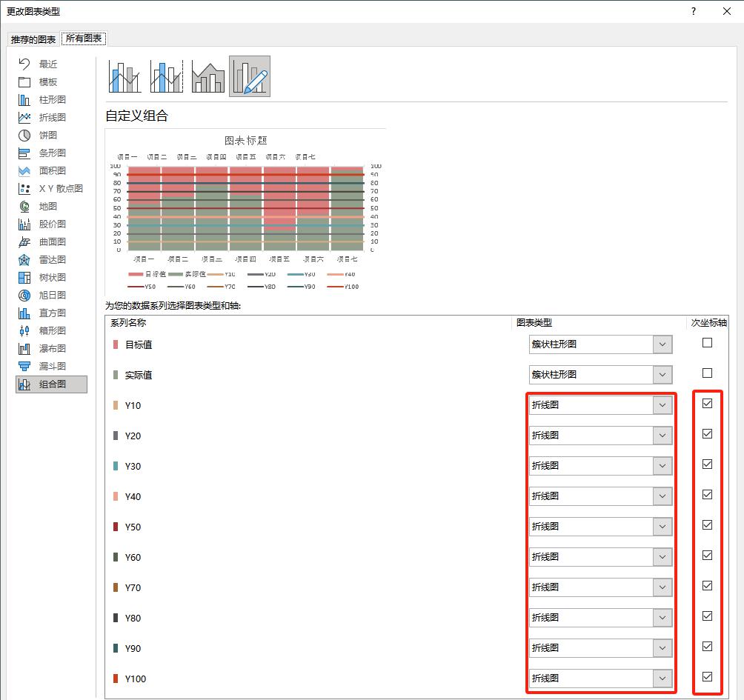The height and width of the screenshot is (700, 744).
Task: Click the Y10 series color swatch
Action: (116, 405)
